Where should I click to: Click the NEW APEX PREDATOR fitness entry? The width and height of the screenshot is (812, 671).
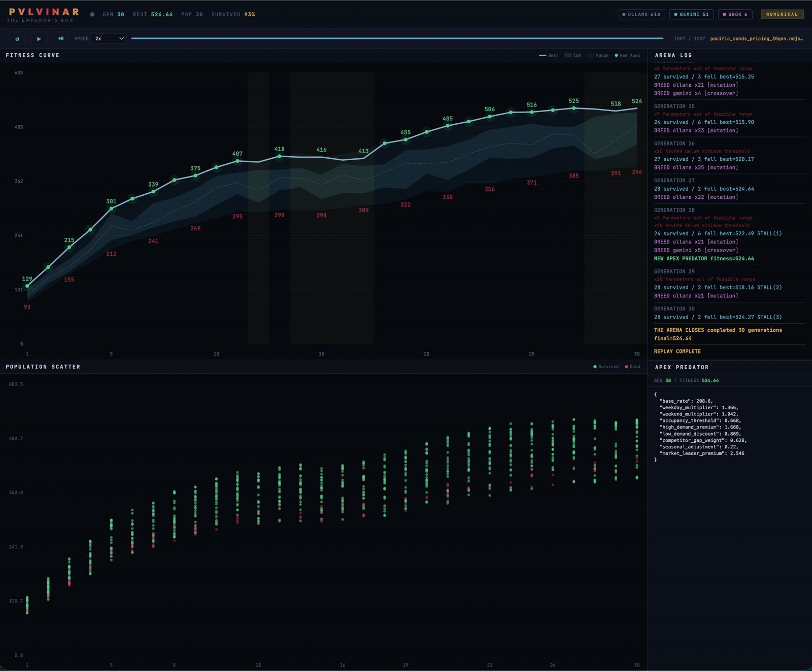point(704,258)
